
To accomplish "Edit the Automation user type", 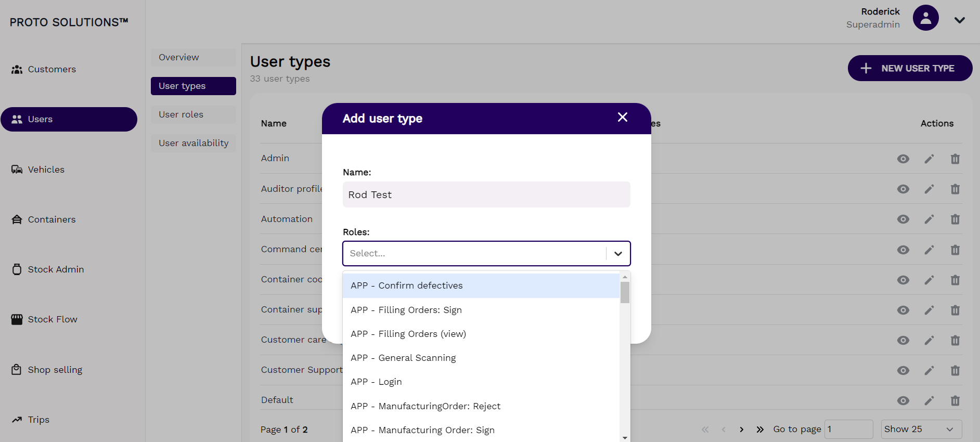I will tap(929, 219).
